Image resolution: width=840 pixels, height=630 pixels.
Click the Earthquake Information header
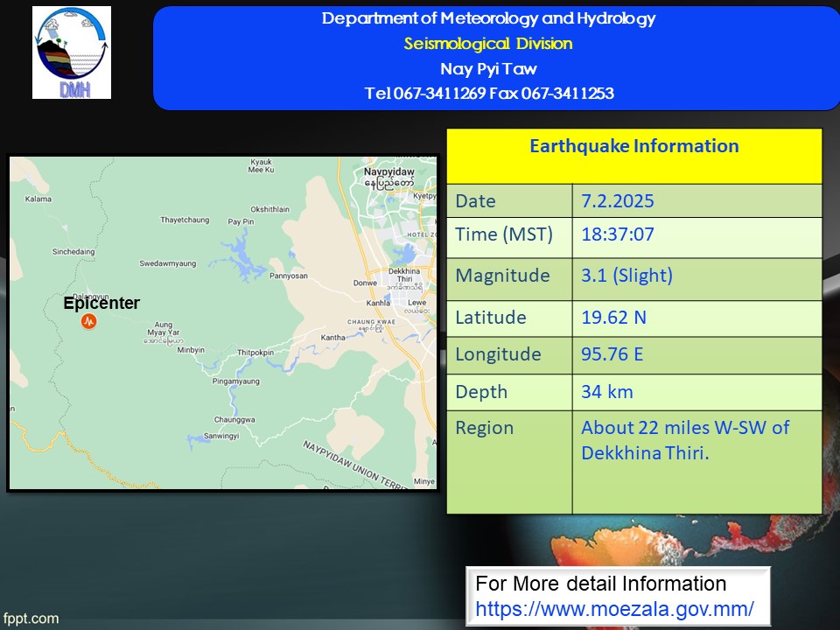pos(634,146)
